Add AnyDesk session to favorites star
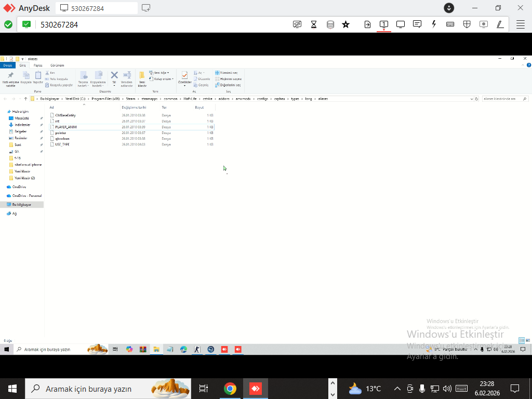The width and height of the screenshot is (532, 399). (345, 24)
